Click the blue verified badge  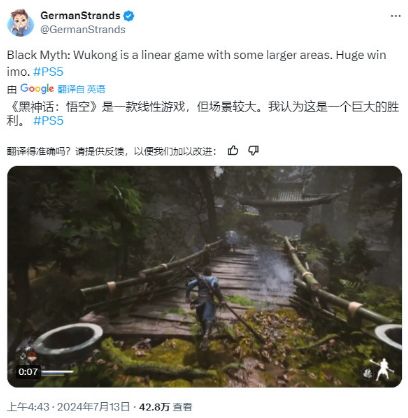(129, 16)
